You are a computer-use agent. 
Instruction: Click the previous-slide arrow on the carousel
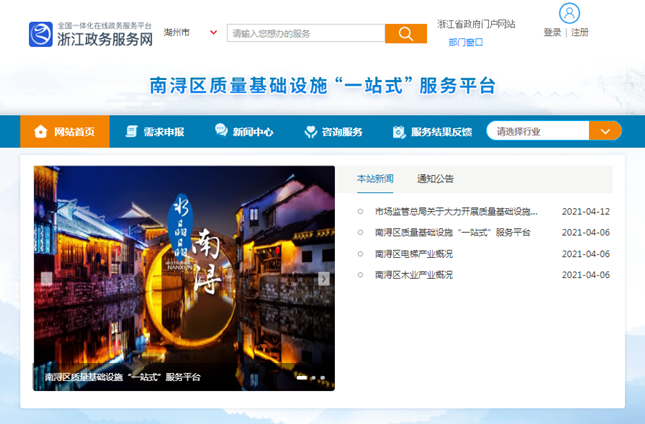click(46, 279)
